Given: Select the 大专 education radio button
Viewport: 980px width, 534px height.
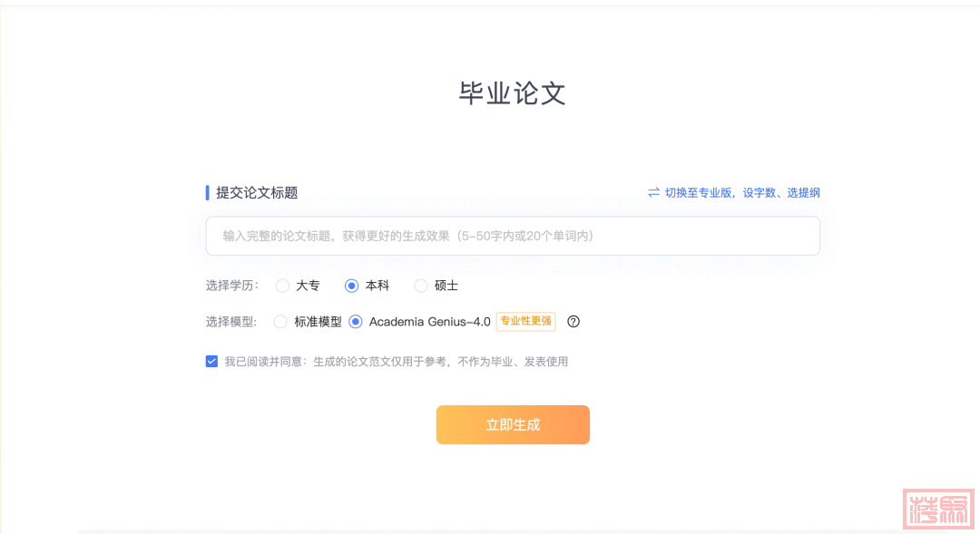Looking at the screenshot, I should click(x=283, y=286).
